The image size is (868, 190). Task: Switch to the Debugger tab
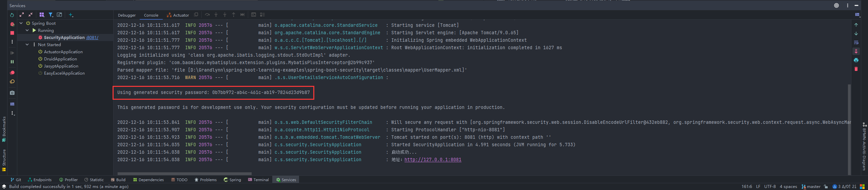click(127, 15)
